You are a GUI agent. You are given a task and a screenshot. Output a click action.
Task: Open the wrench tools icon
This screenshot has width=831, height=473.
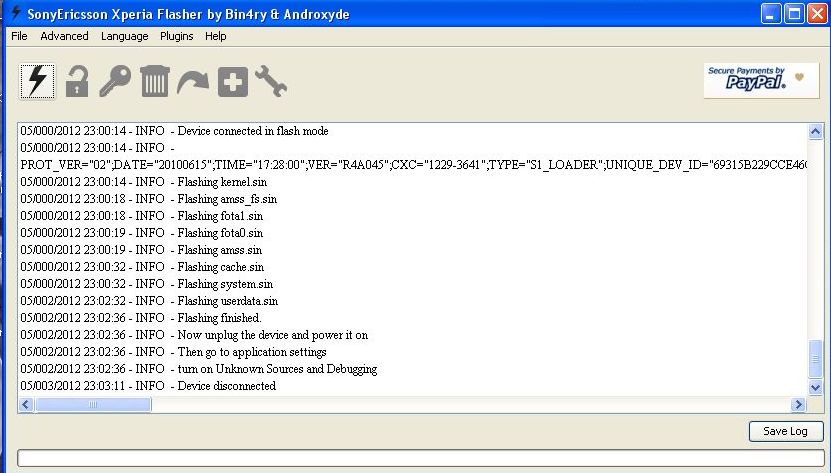[271, 81]
